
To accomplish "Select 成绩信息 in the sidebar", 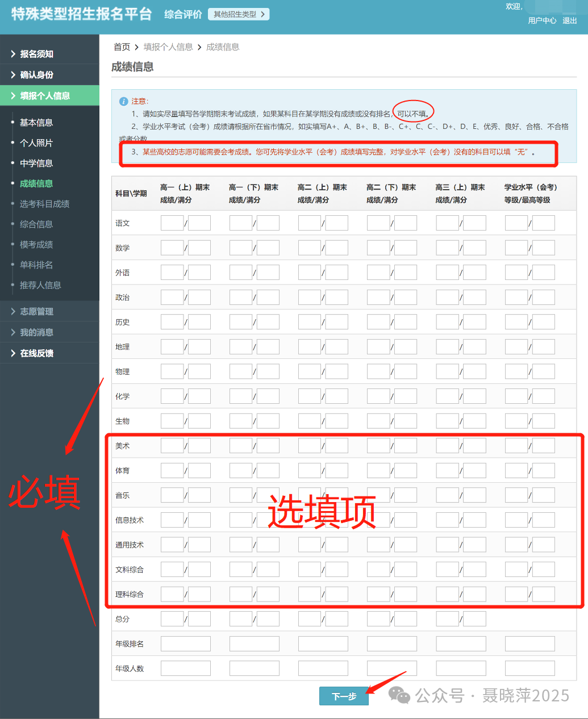I will point(36,183).
